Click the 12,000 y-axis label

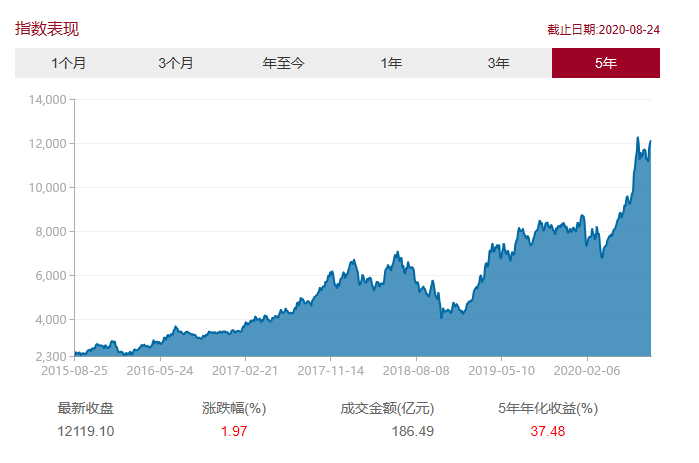pyautogui.click(x=48, y=143)
